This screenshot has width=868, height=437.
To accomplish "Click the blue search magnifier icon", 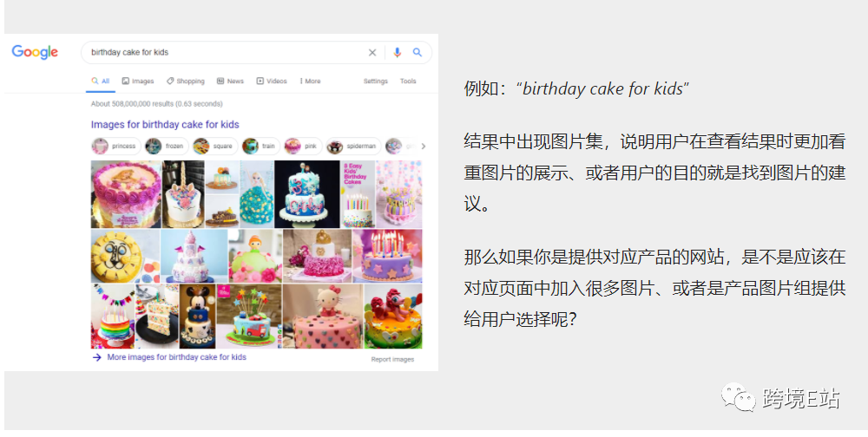I will pyautogui.click(x=418, y=52).
